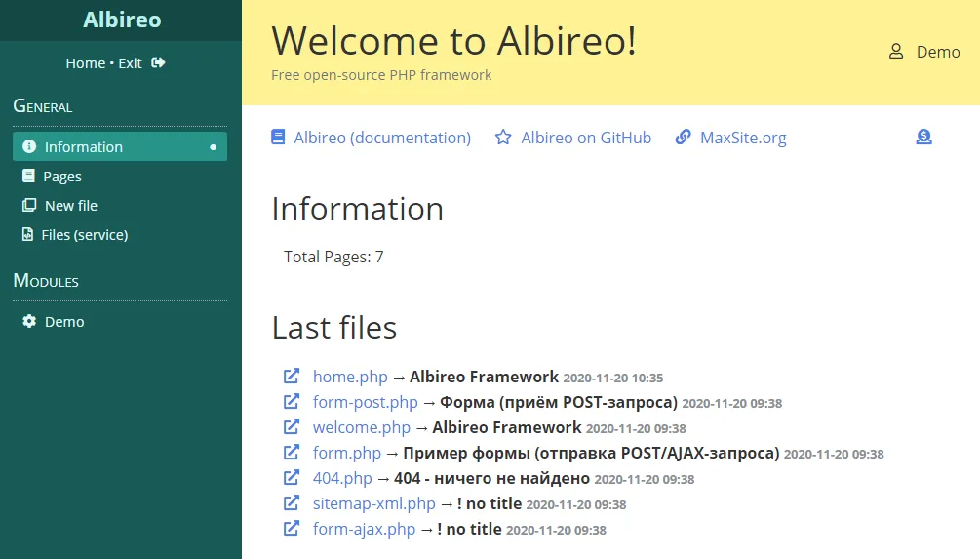Click external link icon beside form-ajax.php
Viewport: 980px width, 559px height.
pos(292,529)
